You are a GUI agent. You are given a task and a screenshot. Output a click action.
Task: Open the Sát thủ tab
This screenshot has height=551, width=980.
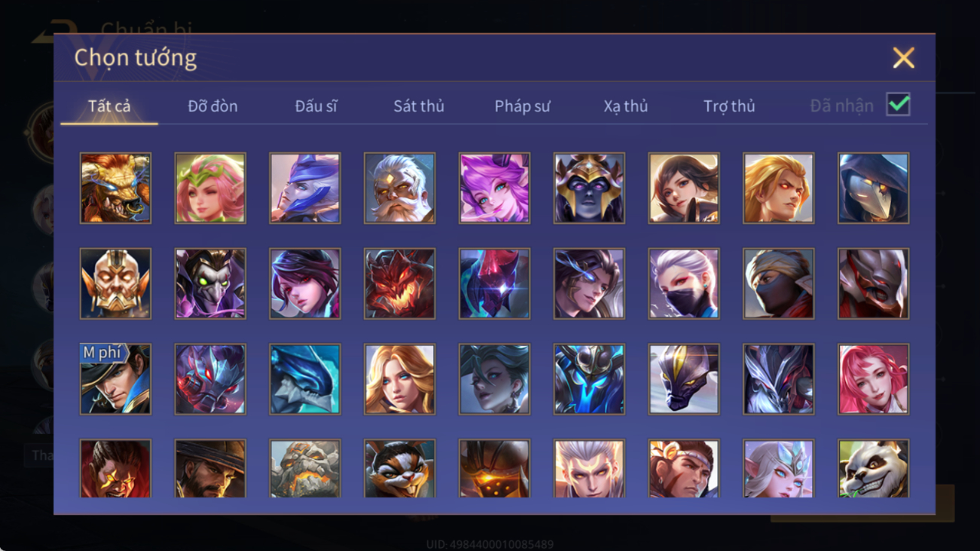click(x=419, y=106)
